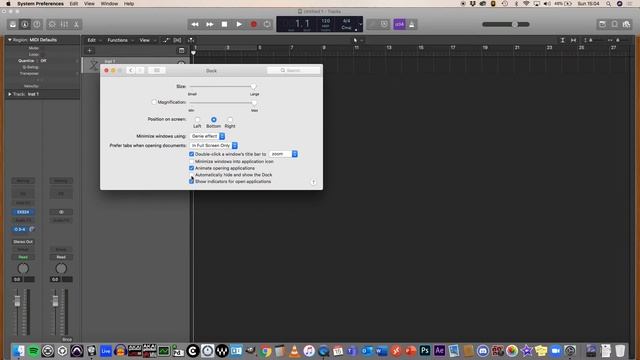This screenshot has height=360, width=640.
Task: Toggle Show indicators for open applications
Action: [x=191, y=181]
